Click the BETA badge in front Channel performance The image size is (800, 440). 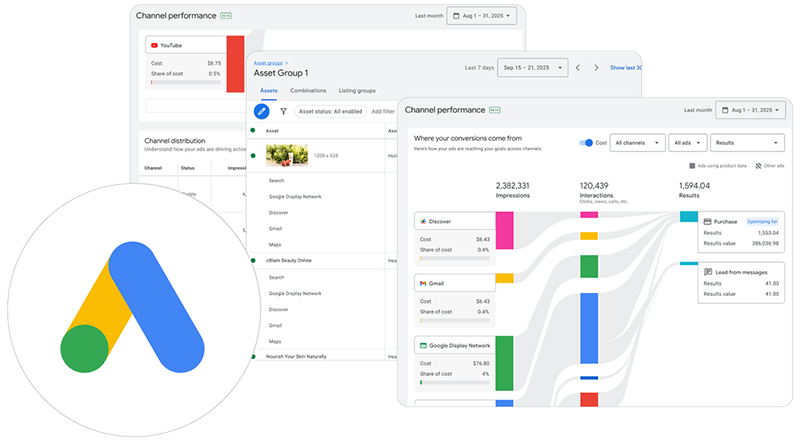click(494, 110)
